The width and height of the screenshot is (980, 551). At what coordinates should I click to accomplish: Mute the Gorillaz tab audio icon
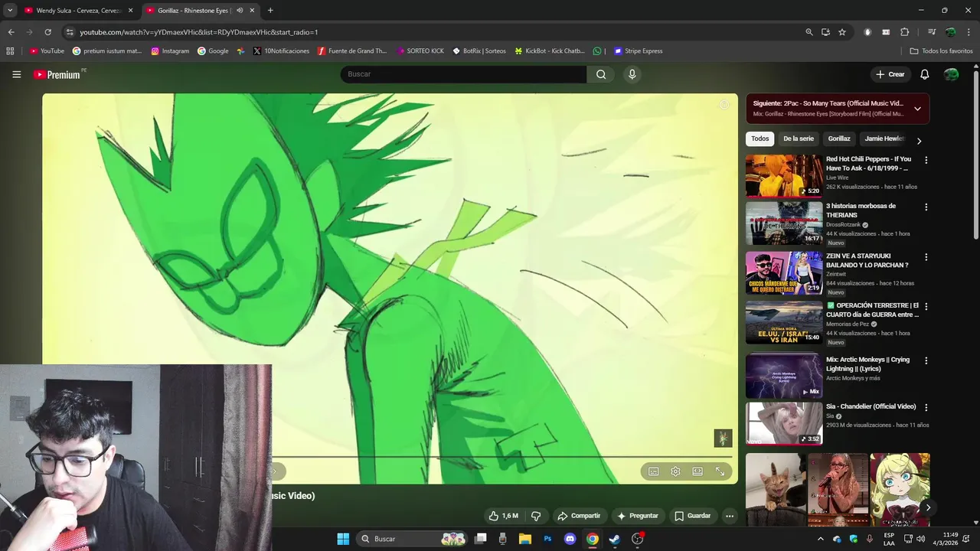tap(240, 11)
